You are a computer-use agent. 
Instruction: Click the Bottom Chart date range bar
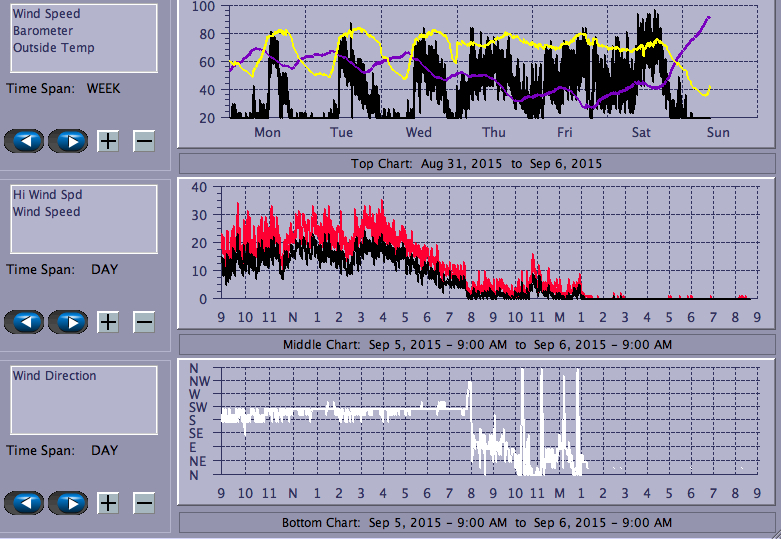476,523
